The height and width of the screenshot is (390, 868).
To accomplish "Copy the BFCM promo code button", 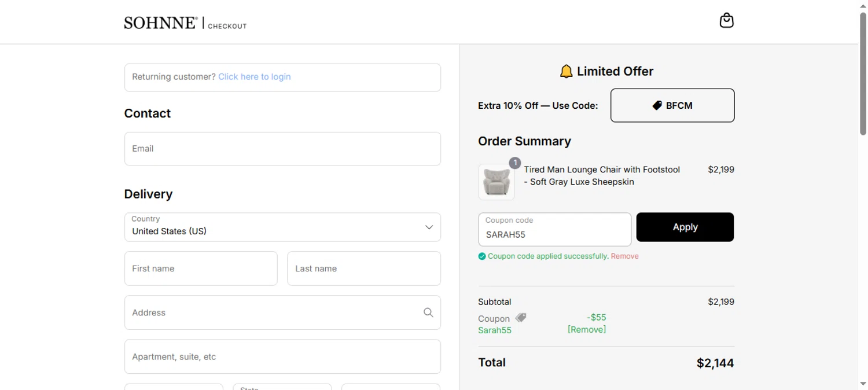I will coord(672,105).
